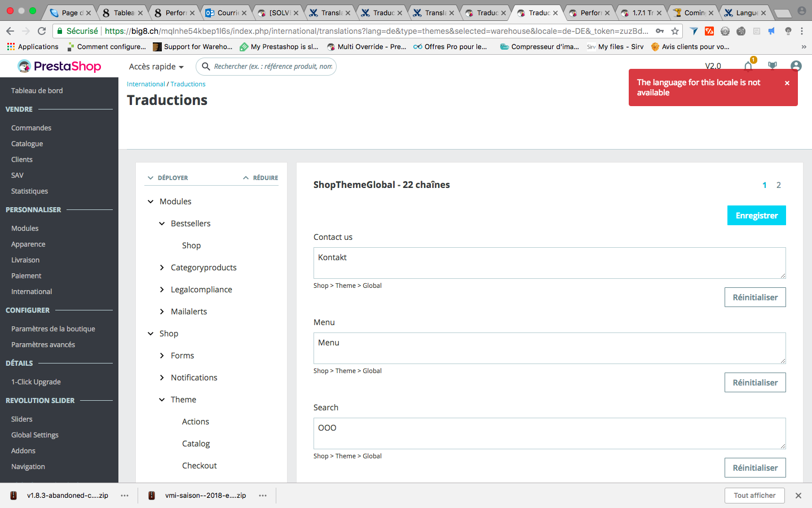Open options for v1.8.3-abandoned zip download

tap(125, 496)
